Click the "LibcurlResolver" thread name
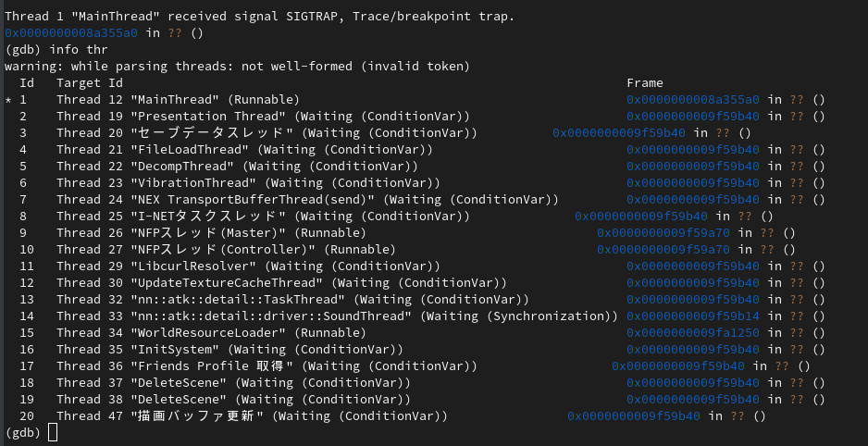The width and height of the screenshot is (868, 446). click(194, 266)
